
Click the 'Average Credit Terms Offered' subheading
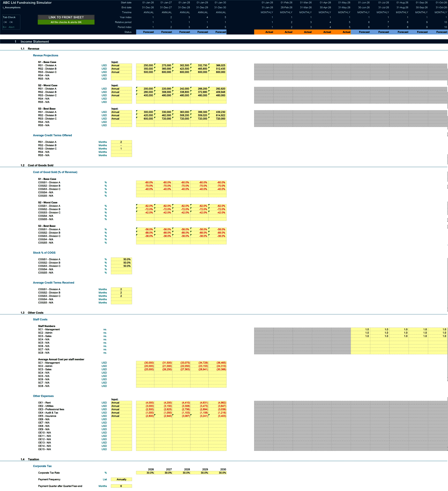52,136
